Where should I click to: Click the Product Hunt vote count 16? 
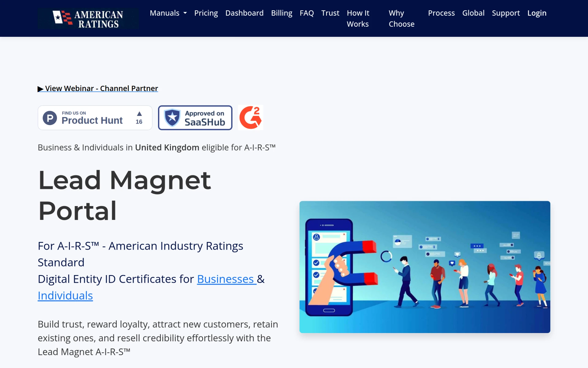[x=139, y=122]
